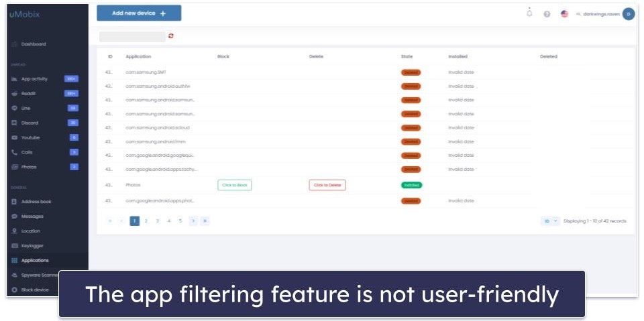644x321 pixels.
Task: Click the Keylogger keyboard icon
Action: 14,246
